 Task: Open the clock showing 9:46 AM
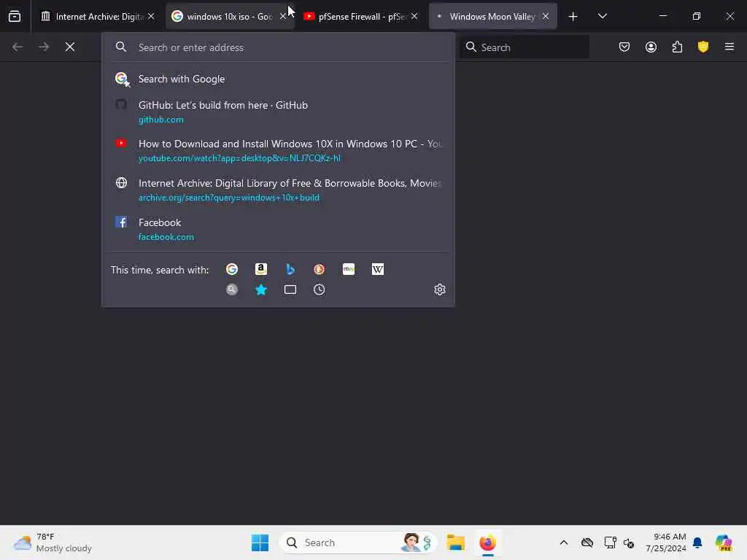(x=666, y=542)
